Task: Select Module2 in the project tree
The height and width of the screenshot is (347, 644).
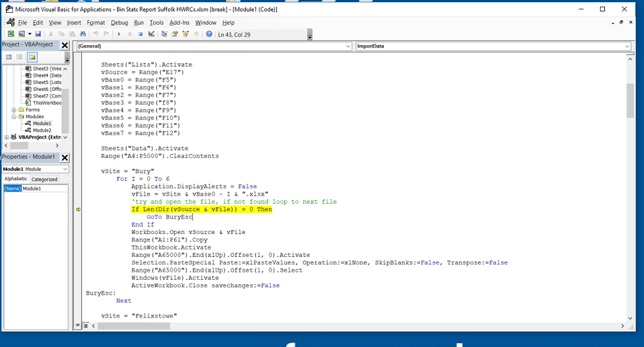Action: (42, 130)
